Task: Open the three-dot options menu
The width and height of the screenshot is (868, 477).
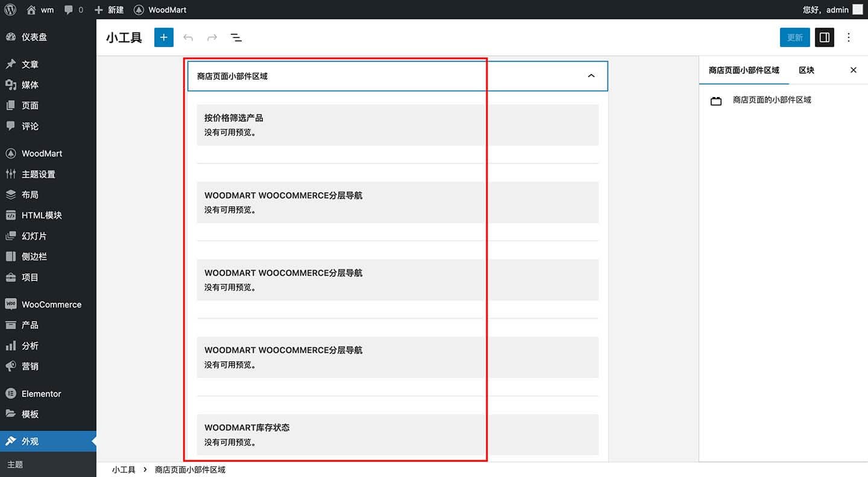Action: (849, 37)
